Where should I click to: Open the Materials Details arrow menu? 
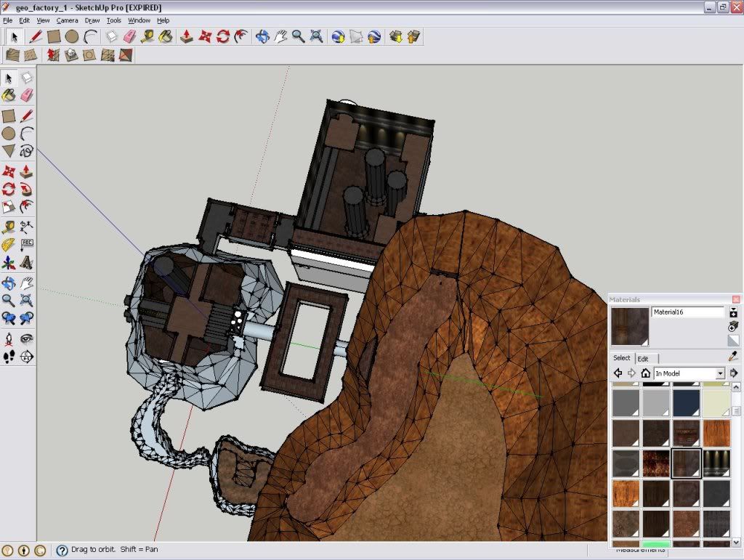pyautogui.click(x=734, y=373)
